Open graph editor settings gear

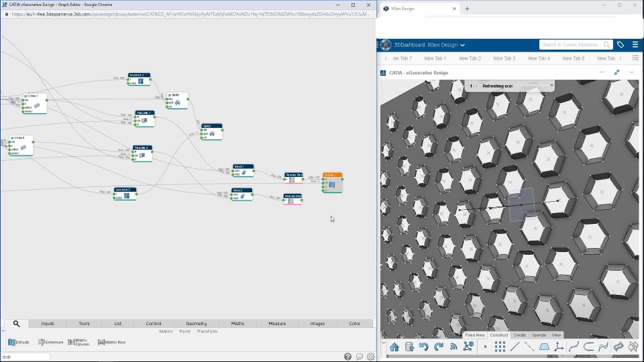pyautogui.click(x=371, y=357)
